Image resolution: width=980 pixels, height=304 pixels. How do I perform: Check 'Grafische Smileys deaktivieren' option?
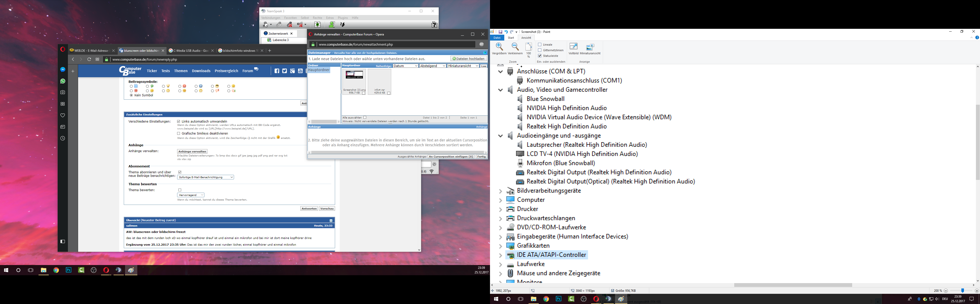pos(178,133)
